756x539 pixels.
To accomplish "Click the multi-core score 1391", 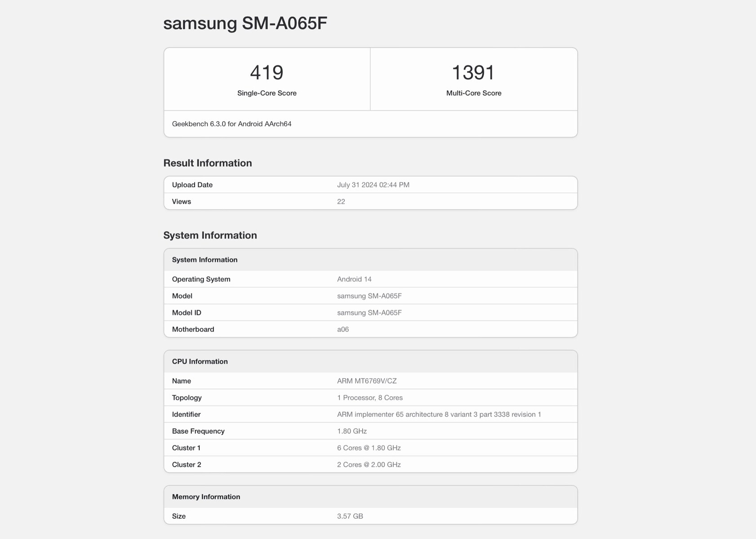I will pos(473,73).
